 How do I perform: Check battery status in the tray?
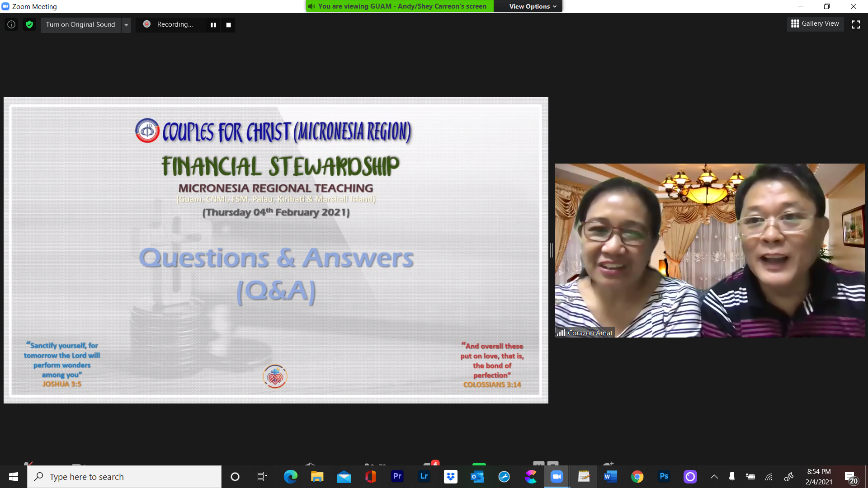[x=750, y=477]
